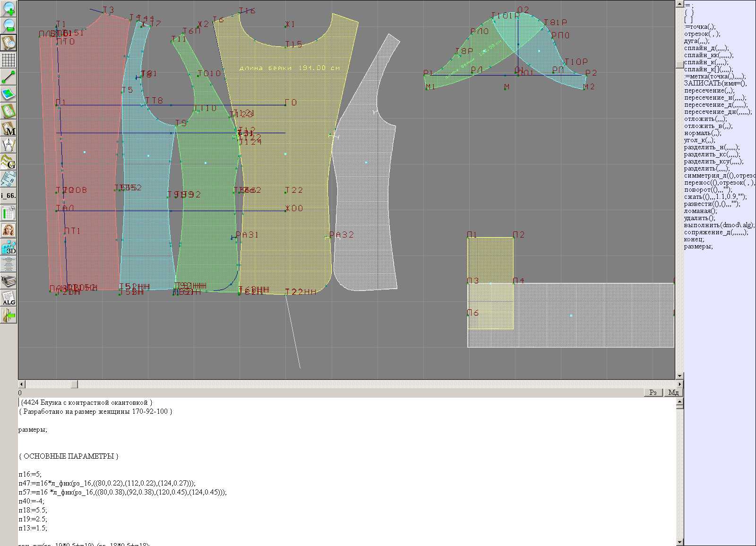The image size is (756, 546).
Task: Click the compass drafting tool icon
Action: [x=9, y=145]
